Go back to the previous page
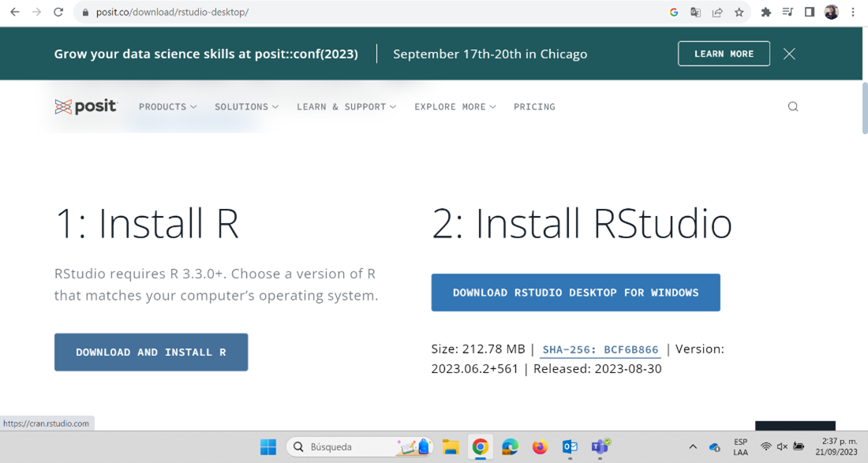Image resolution: width=868 pixels, height=463 pixels. pyautogui.click(x=15, y=12)
